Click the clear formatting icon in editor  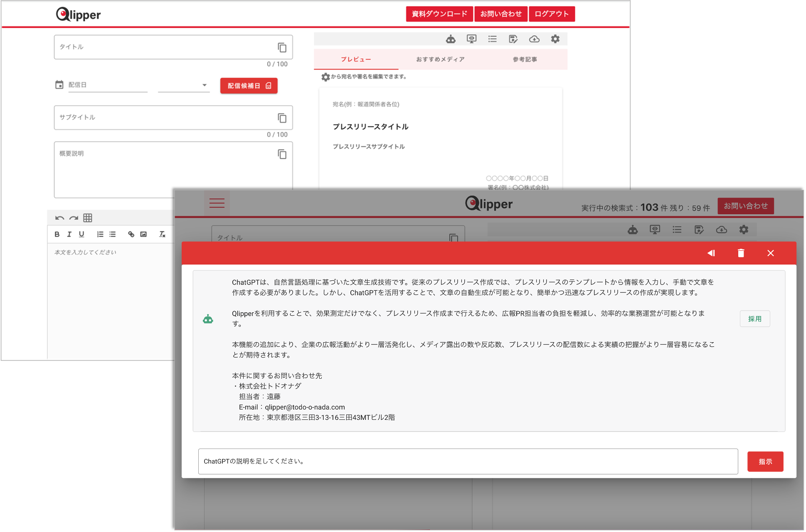[162, 234]
